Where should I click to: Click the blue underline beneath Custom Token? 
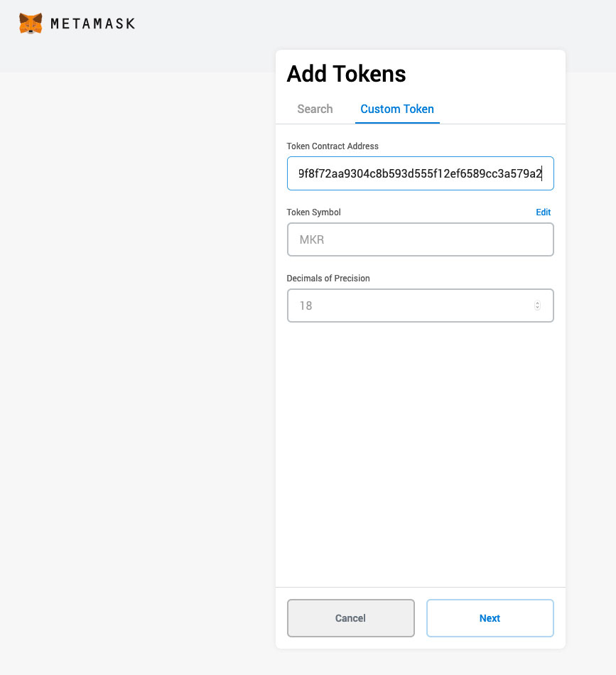click(397, 121)
